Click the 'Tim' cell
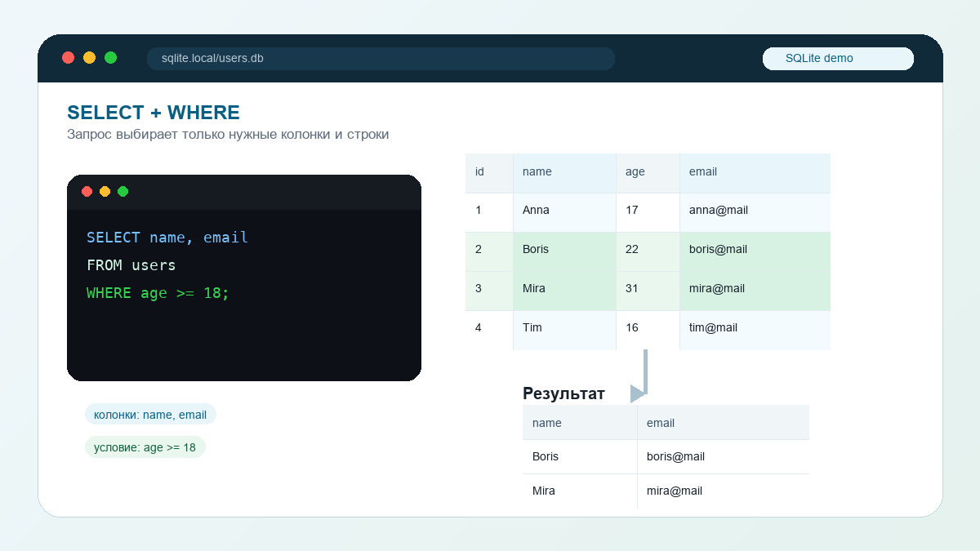Viewport: 980px width, 551px height. [564, 330]
